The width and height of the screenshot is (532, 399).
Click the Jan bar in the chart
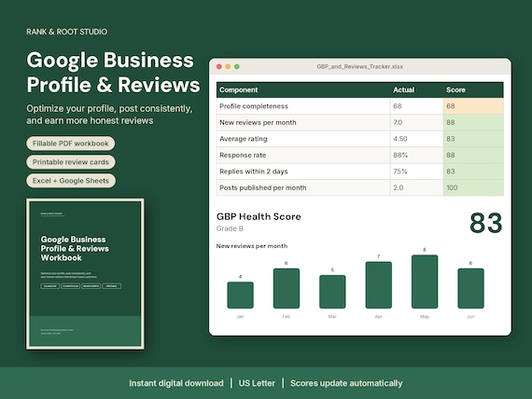(240, 295)
